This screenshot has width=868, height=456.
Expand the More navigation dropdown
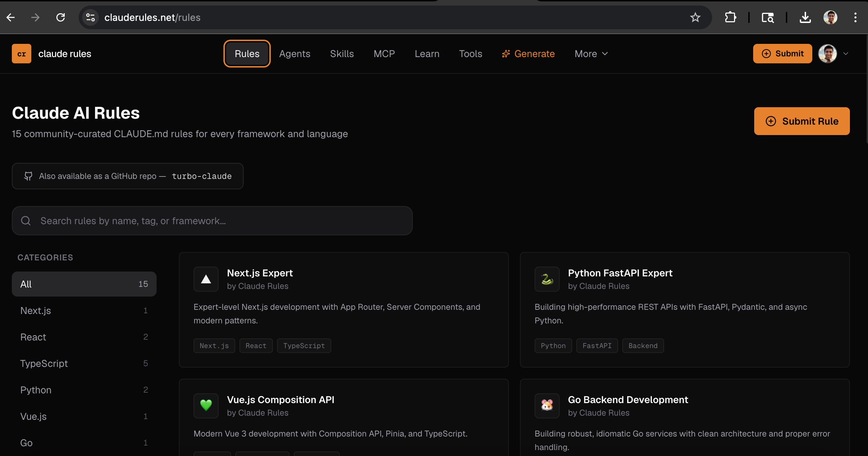(591, 54)
